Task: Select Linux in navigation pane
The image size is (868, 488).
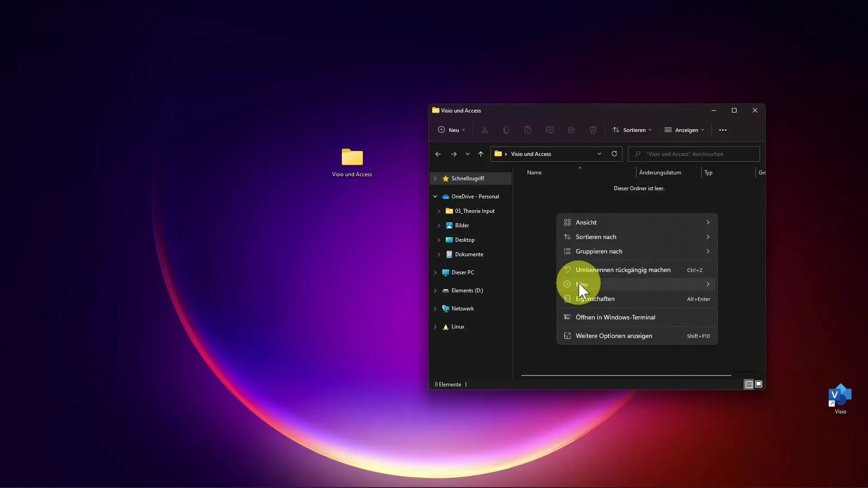Action: click(458, 327)
